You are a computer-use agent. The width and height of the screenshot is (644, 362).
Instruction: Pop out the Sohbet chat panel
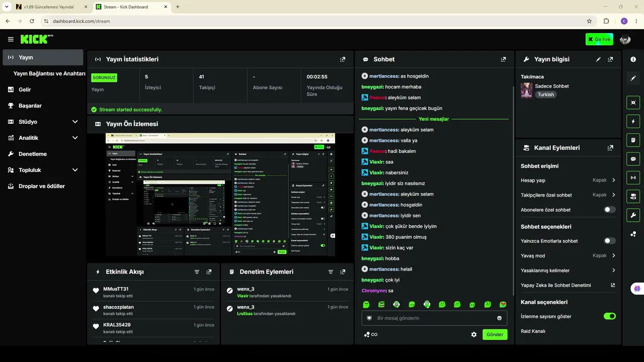(503, 59)
